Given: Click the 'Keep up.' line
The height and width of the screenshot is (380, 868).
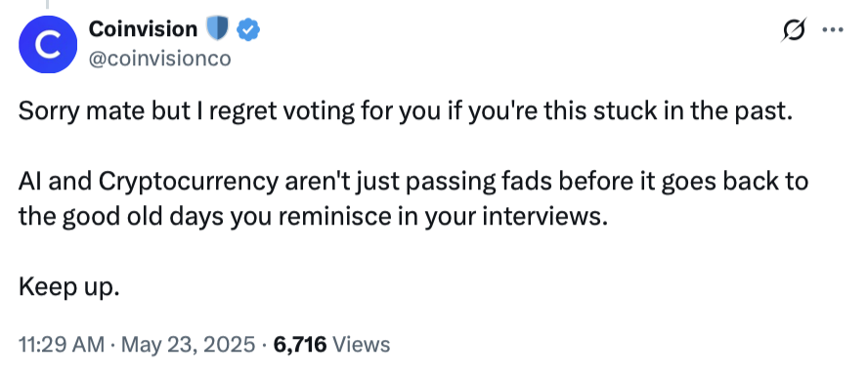Looking at the screenshot, I should coord(69,287).
